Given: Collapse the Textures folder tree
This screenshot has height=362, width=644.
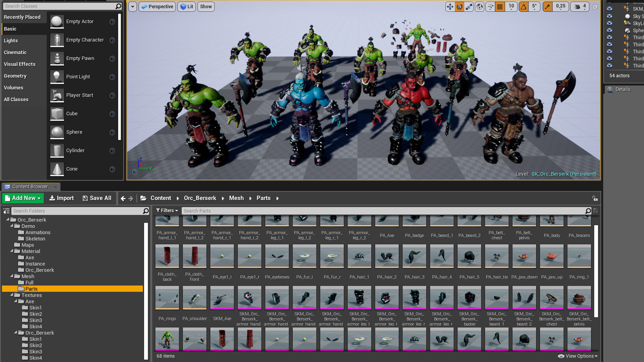Looking at the screenshot, I should click(x=12, y=295).
